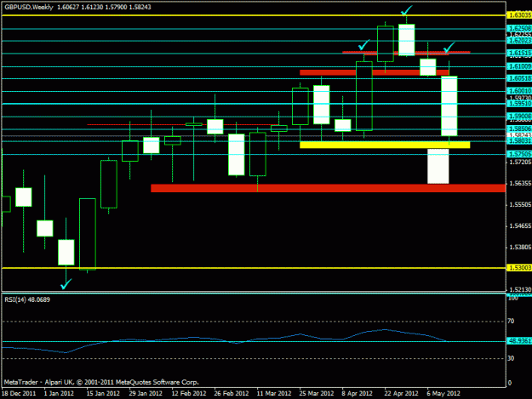The width and height of the screenshot is (532, 399).
Task: Click the 18 Dec 2011 date label
Action: (19, 393)
